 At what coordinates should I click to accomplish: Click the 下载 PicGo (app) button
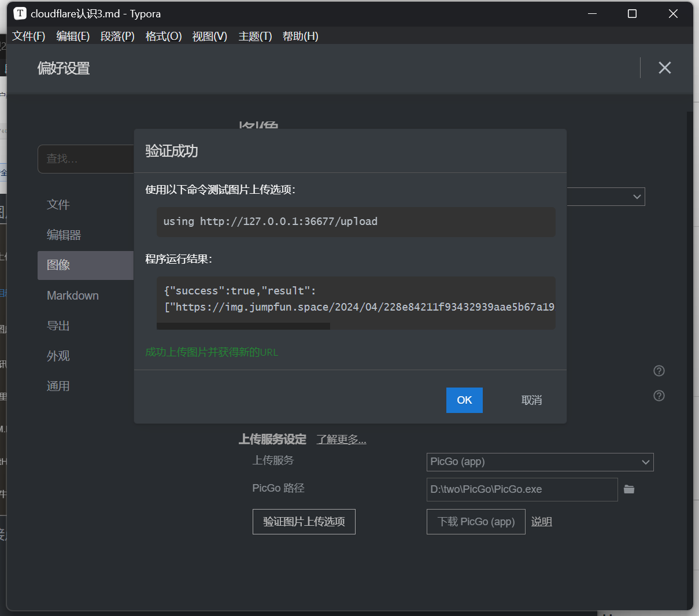[x=475, y=522]
